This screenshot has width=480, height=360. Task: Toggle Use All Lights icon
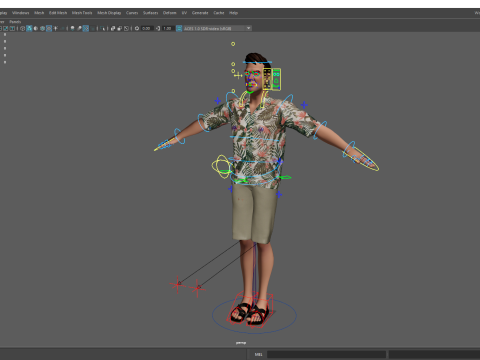pyautogui.click(x=55, y=28)
